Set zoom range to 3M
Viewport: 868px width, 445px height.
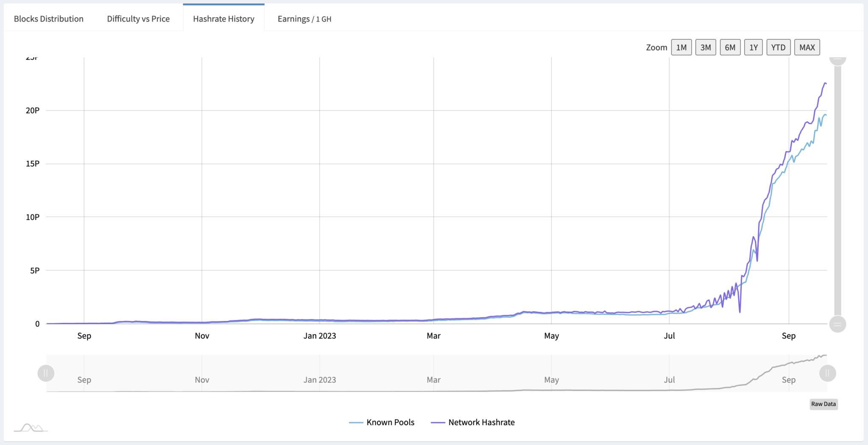(706, 47)
